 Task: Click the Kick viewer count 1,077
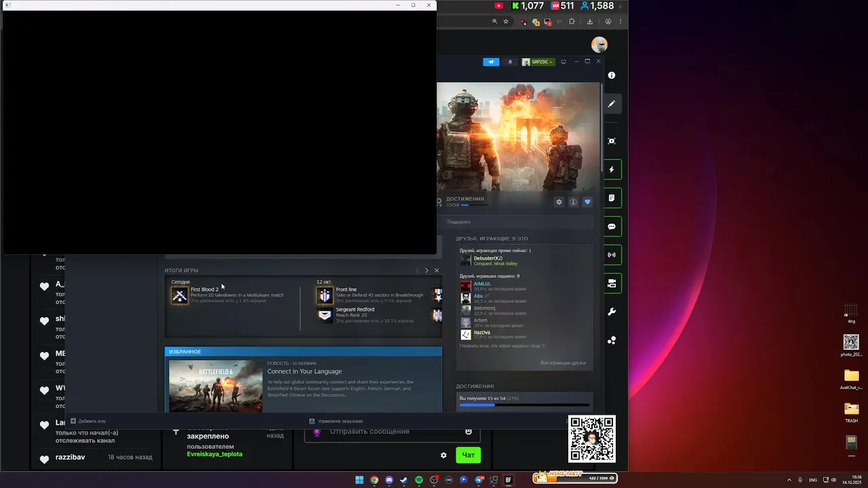[x=527, y=5]
